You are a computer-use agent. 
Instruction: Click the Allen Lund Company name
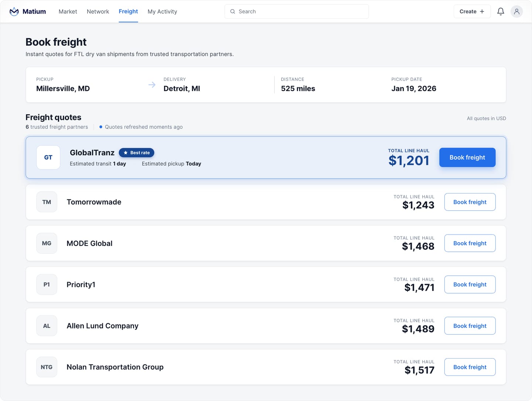point(102,326)
